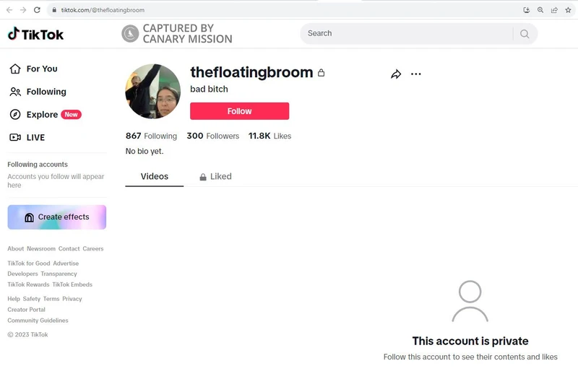Select the tiktok.com/@thefloatingbroom URL field

click(103, 10)
